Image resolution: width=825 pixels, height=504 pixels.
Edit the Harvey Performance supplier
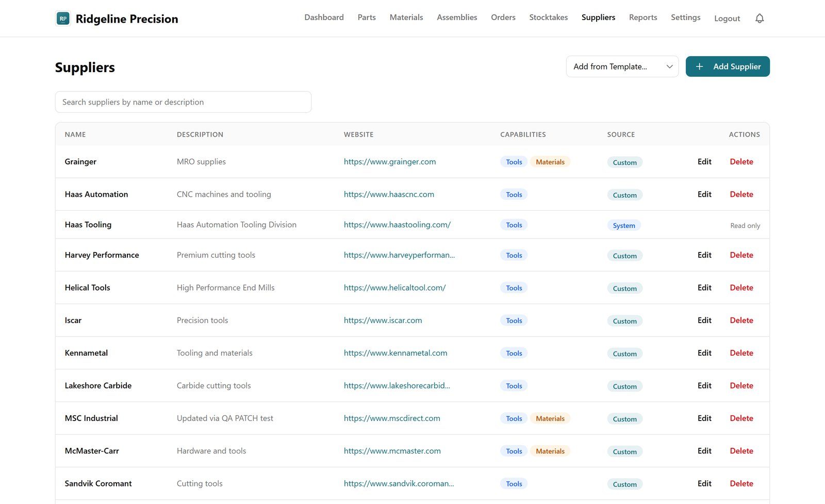[x=704, y=255]
